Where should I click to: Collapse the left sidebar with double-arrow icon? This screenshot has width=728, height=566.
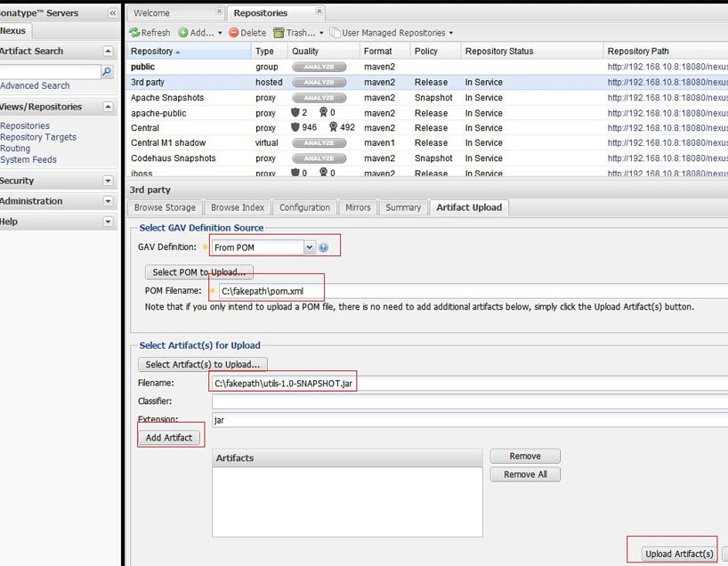112,13
